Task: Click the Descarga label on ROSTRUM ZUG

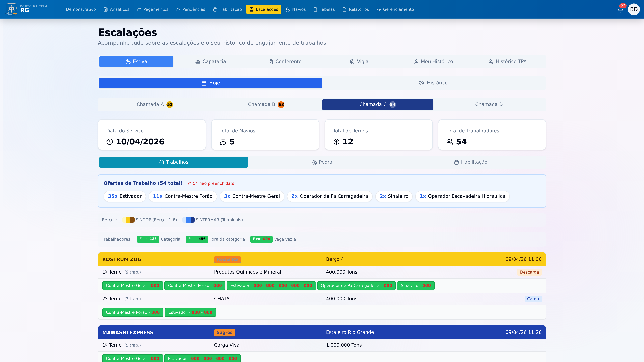Action: point(529,272)
